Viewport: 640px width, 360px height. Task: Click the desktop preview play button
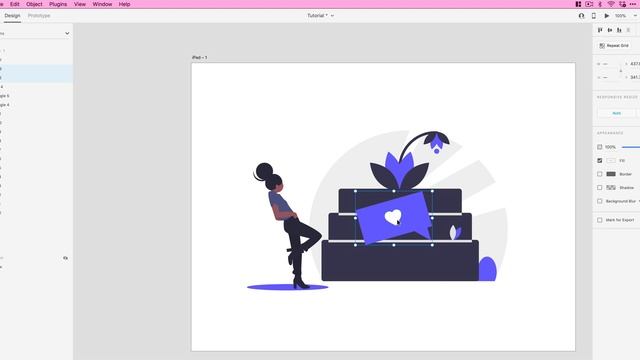607,16
